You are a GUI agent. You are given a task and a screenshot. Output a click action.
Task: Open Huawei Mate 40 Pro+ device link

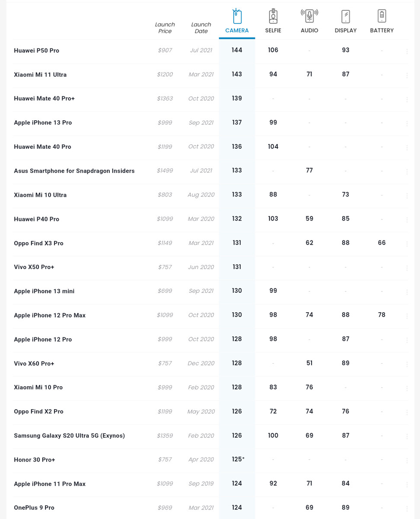point(44,99)
